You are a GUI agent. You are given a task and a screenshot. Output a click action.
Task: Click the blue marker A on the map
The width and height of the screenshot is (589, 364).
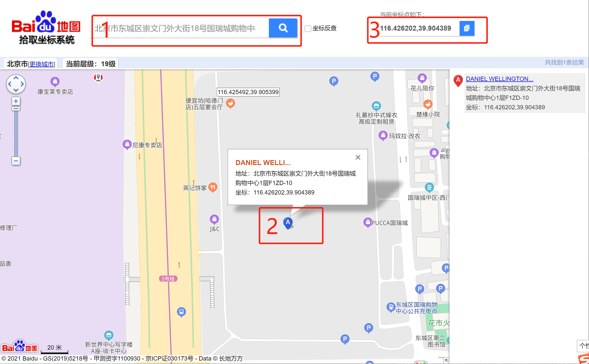point(288,223)
